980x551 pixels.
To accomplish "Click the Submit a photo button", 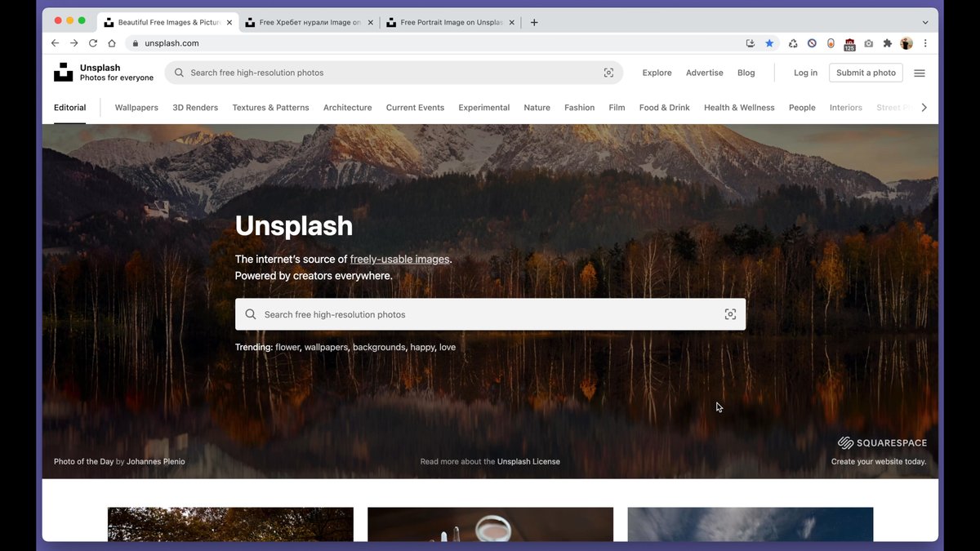I will click(866, 73).
